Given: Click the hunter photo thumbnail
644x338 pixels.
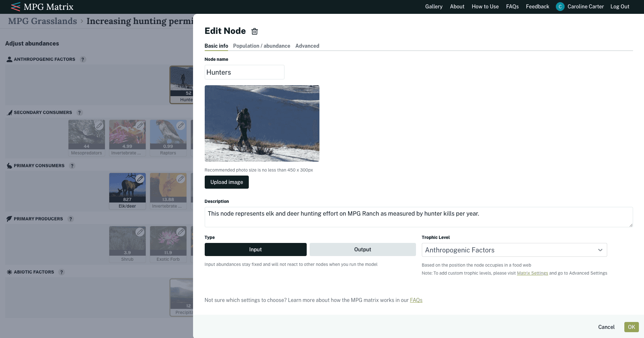Looking at the screenshot, I should [262, 123].
